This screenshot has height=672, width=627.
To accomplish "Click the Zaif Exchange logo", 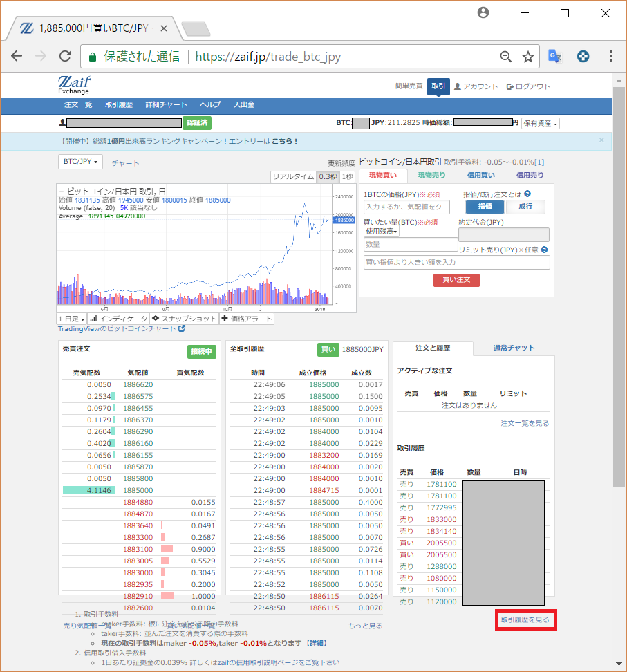I will (x=74, y=85).
